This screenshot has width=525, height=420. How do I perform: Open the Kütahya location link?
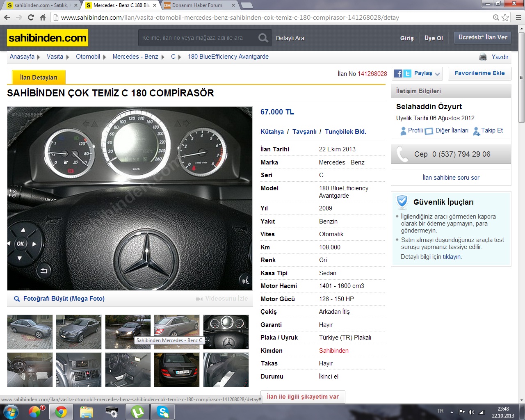272,132
